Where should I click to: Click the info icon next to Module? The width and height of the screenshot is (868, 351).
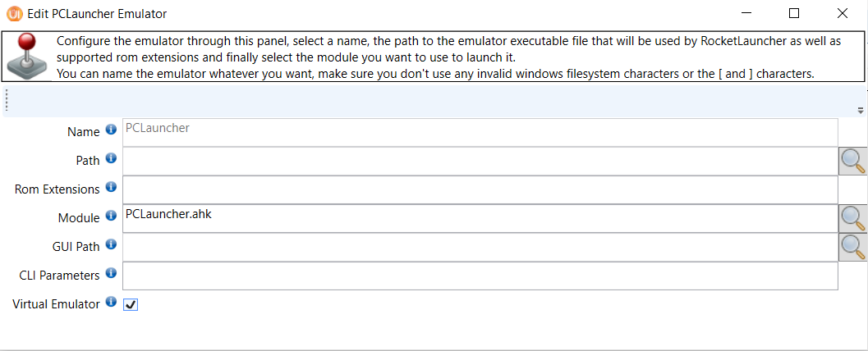pos(111,217)
